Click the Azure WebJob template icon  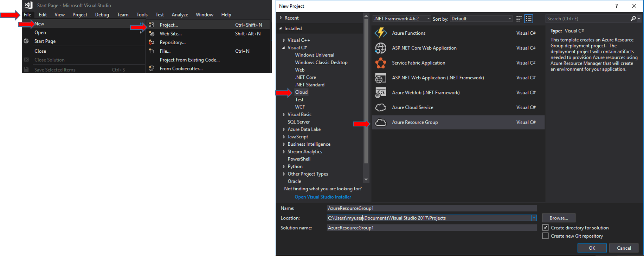[x=381, y=93]
